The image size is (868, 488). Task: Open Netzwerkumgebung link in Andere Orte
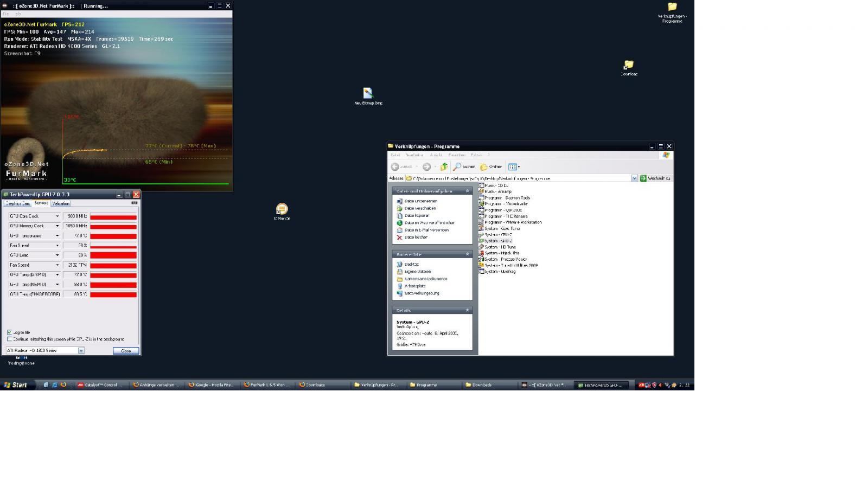point(418,293)
